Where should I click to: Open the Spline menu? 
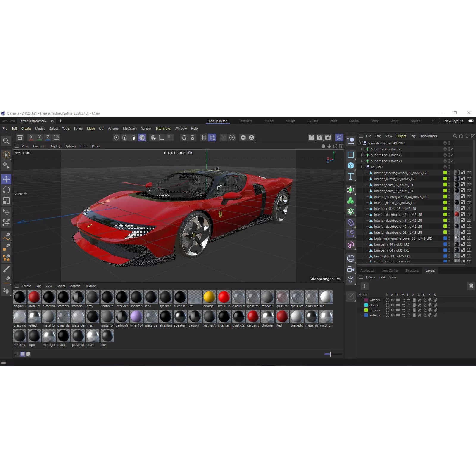point(78,129)
